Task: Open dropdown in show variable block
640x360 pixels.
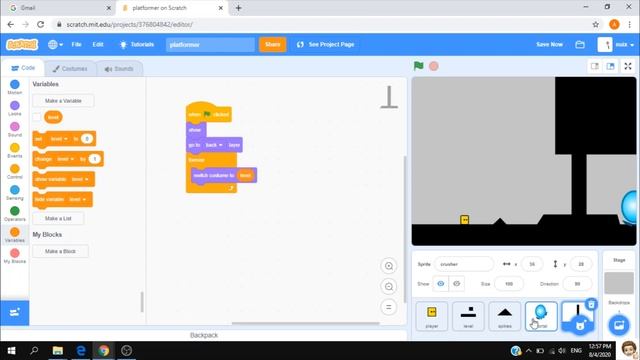Action: tap(80, 179)
